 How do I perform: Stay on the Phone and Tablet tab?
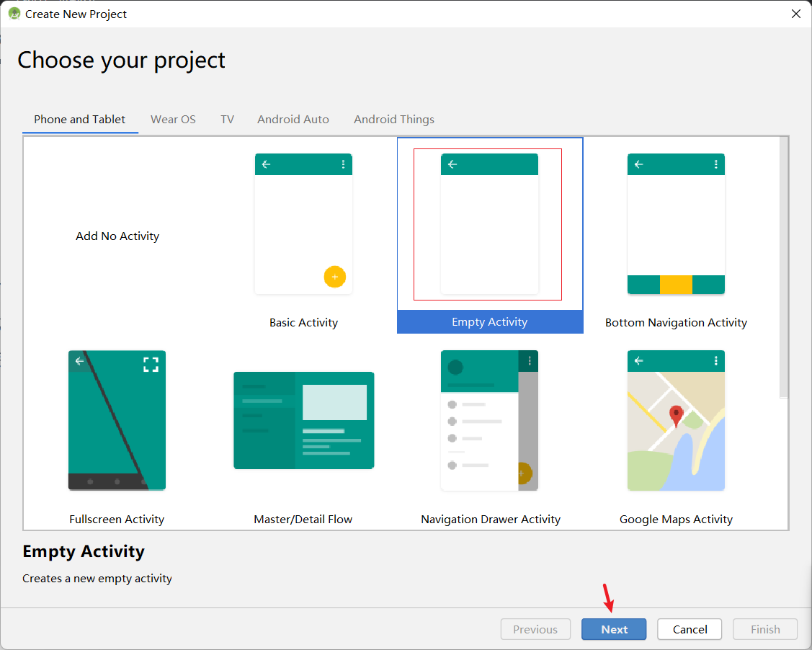(x=79, y=119)
